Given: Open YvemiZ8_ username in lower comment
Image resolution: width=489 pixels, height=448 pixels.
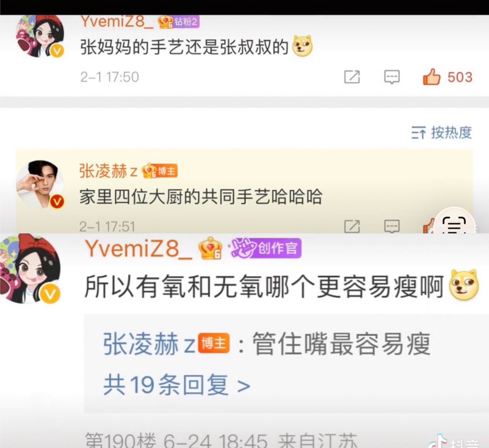Looking at the screenshot, I should 138,248.
